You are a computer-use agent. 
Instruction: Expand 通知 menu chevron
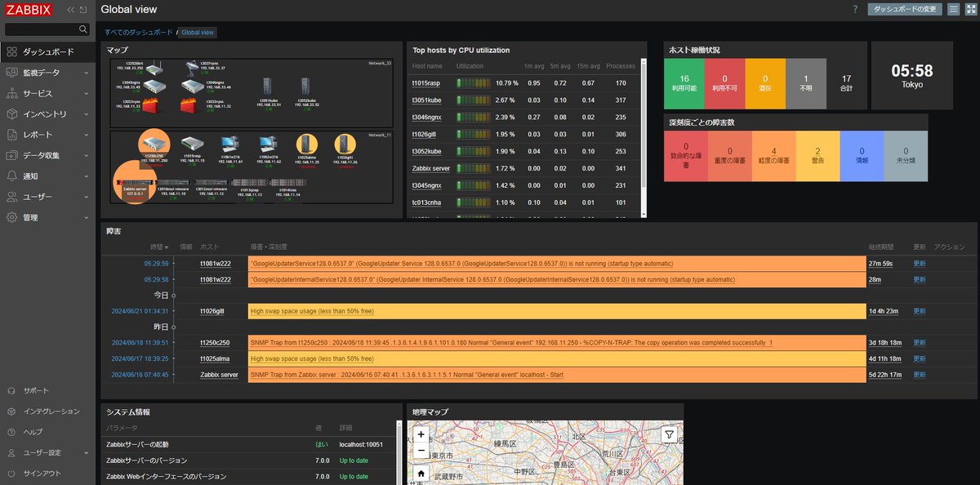87,176
